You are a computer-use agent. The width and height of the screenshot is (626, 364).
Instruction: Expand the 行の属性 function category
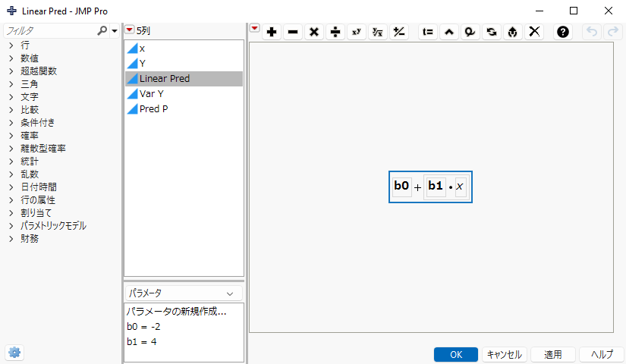[11, 200]
